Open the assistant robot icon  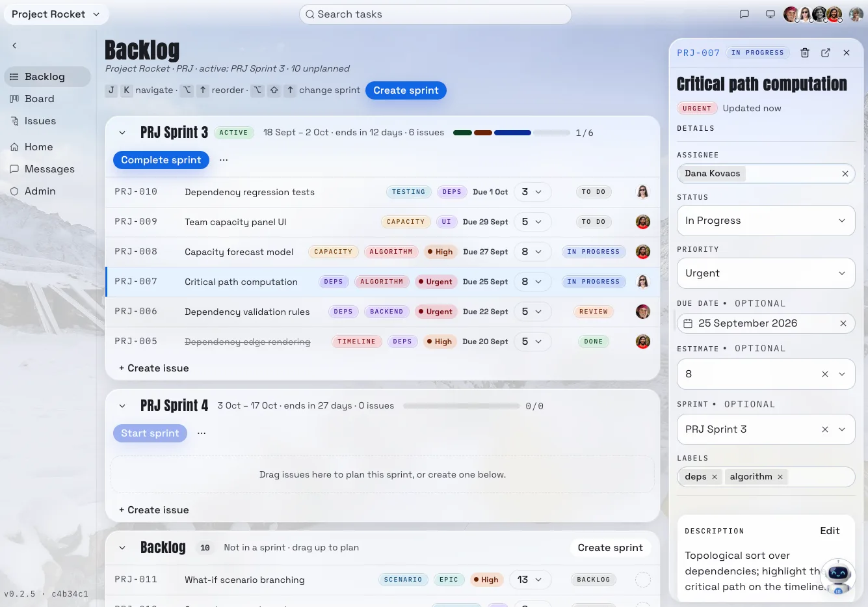[838, 576]
